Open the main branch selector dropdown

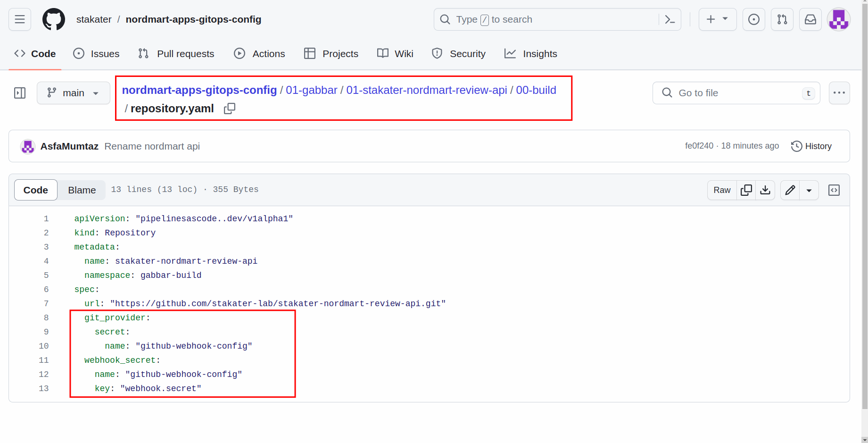pos(74,93)
